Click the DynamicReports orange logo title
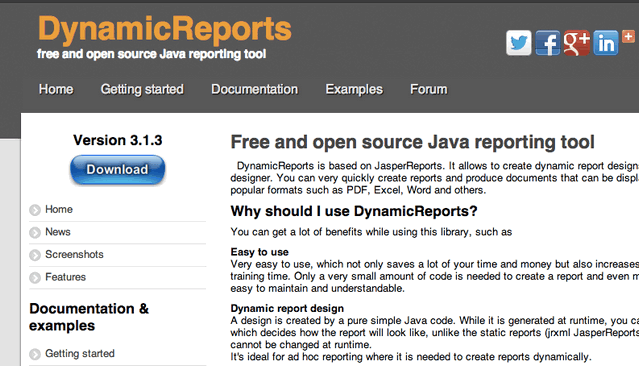Viewport: 639px width, 366px height. [165, 29]
